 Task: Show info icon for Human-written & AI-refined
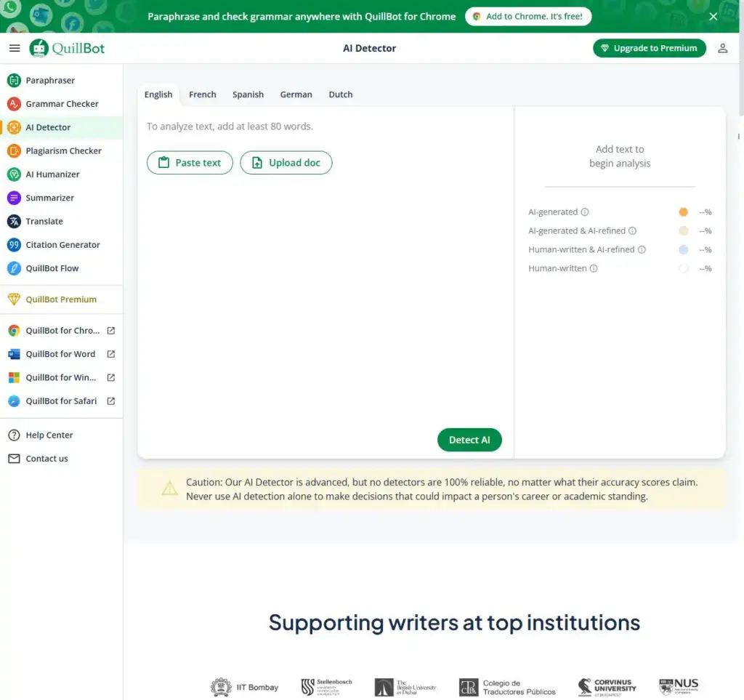pos(642,249)
